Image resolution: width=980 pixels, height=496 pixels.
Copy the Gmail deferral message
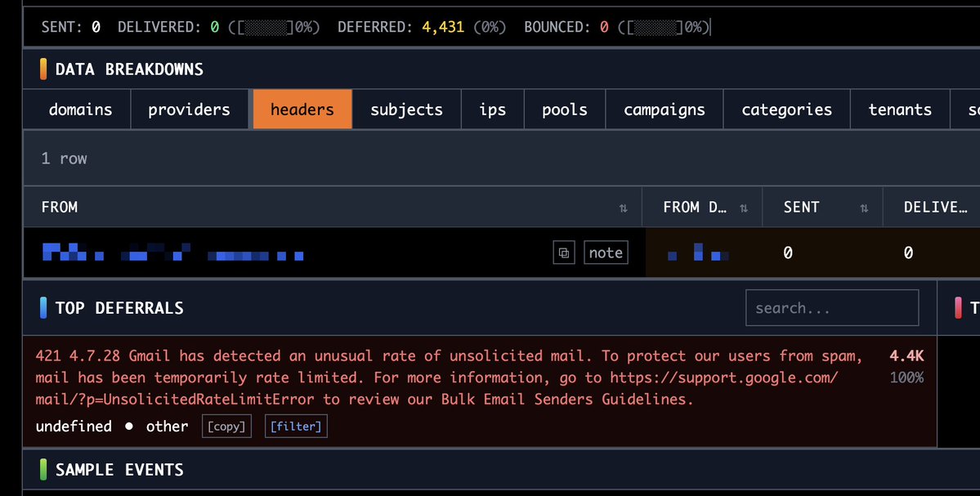pos(226,426)
